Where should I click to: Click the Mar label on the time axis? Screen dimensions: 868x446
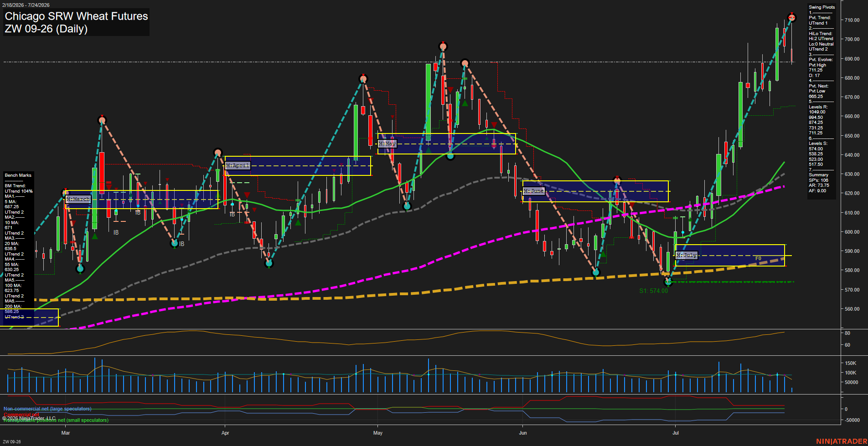[66, 433]
